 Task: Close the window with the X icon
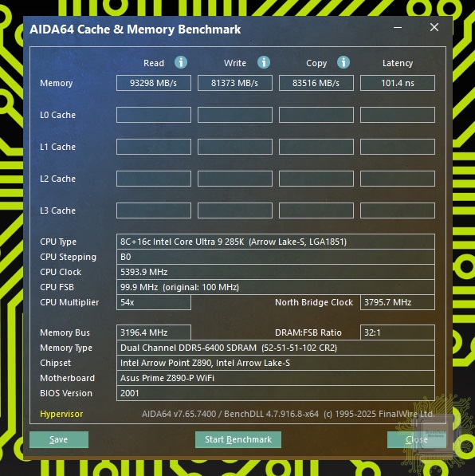pyautogui.click(x=434, y=27)
